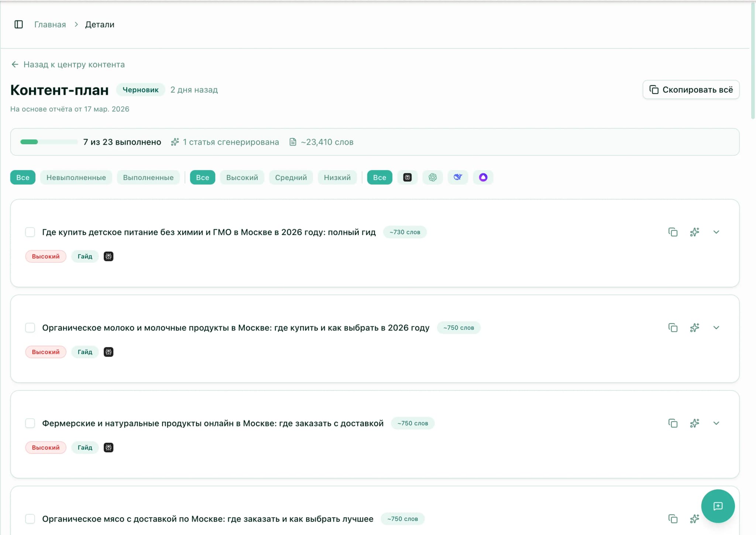The image size is (756, 535).
Task: Filter by the purple Alice icon
Action: (x=483, y=177)
